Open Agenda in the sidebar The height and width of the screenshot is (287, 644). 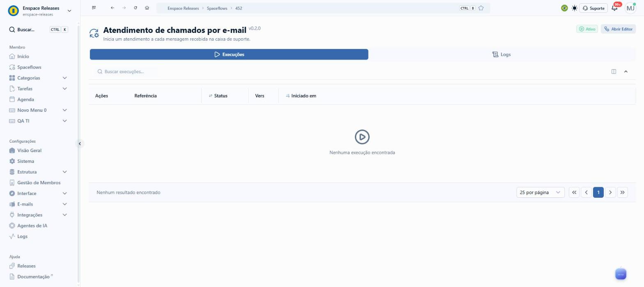click(25, 99)
